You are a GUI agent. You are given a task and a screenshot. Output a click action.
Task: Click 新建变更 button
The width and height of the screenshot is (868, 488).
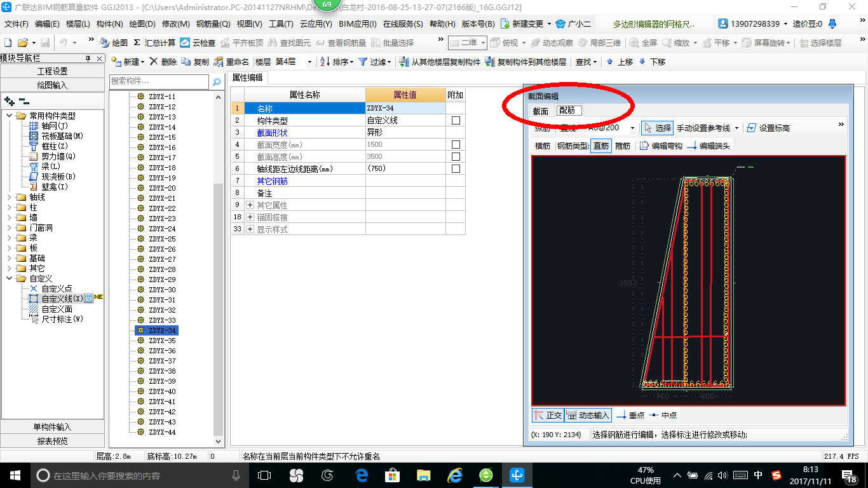(x=526, y=24)
